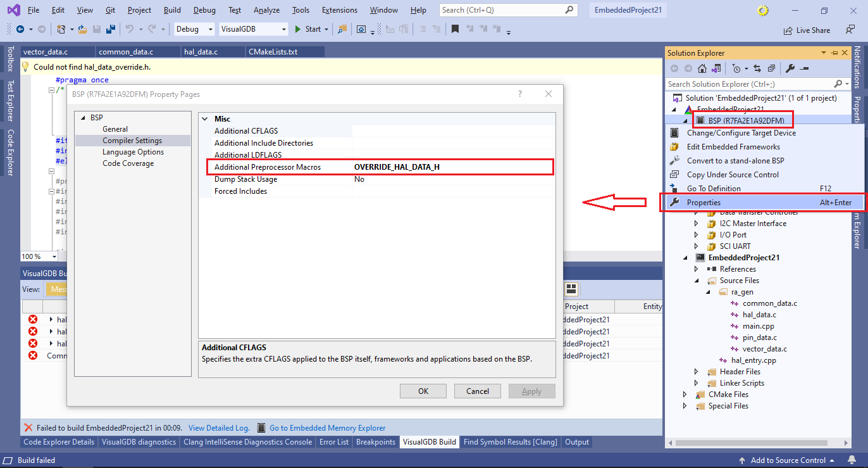Click the Save All toolbar icon

coord(110,29)
